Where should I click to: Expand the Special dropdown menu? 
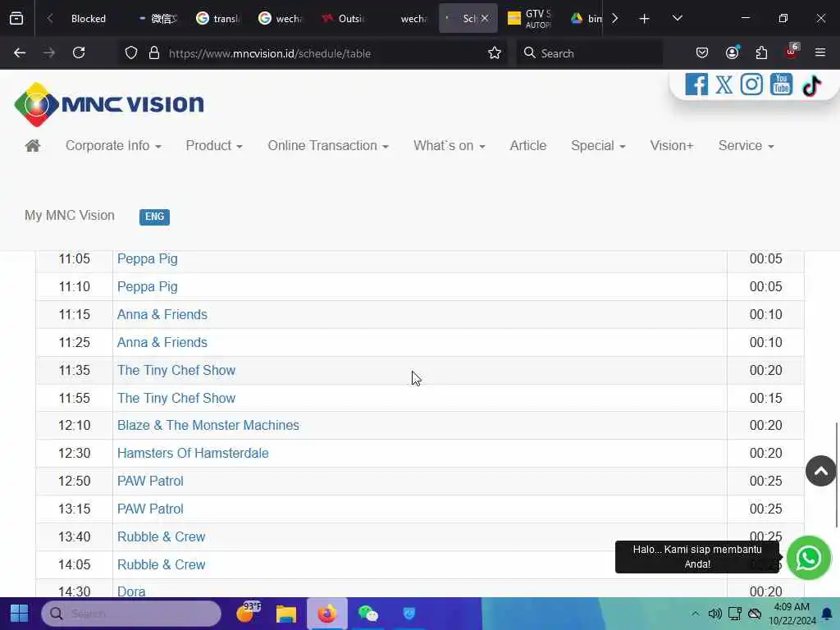point(598,146)
